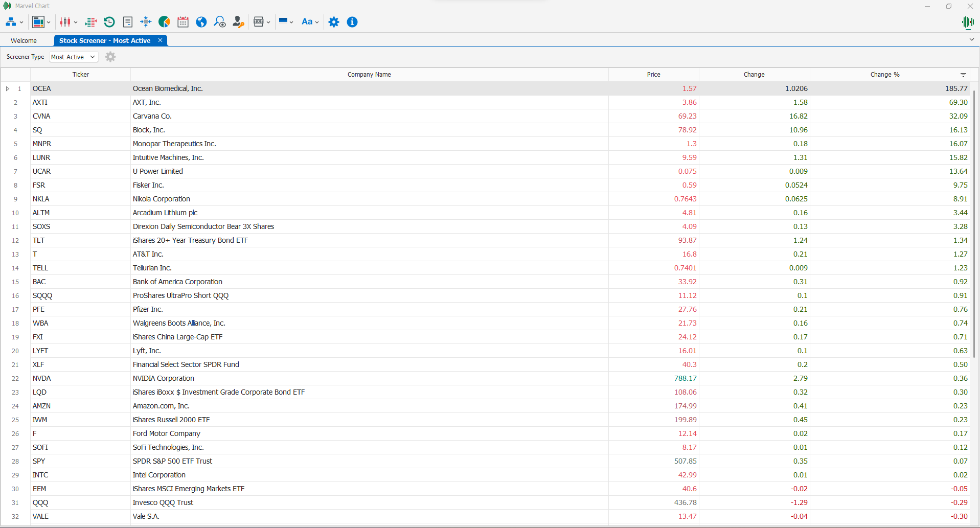The height and width of the screenshot is (528, 980).
Task: Click the QQQ change value -1.29
Action: pos(799,502)
